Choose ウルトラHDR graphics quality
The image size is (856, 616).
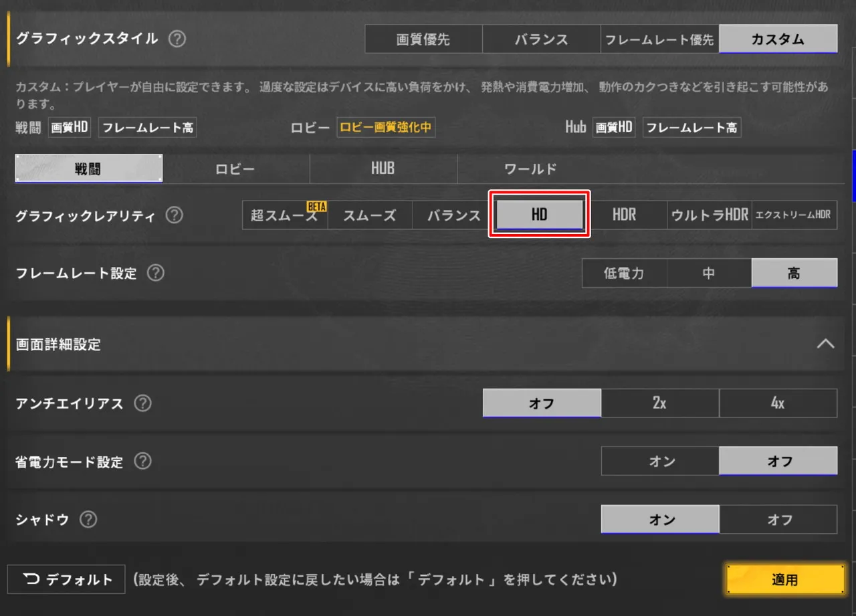pyautogui.click(x=710, y=215)
